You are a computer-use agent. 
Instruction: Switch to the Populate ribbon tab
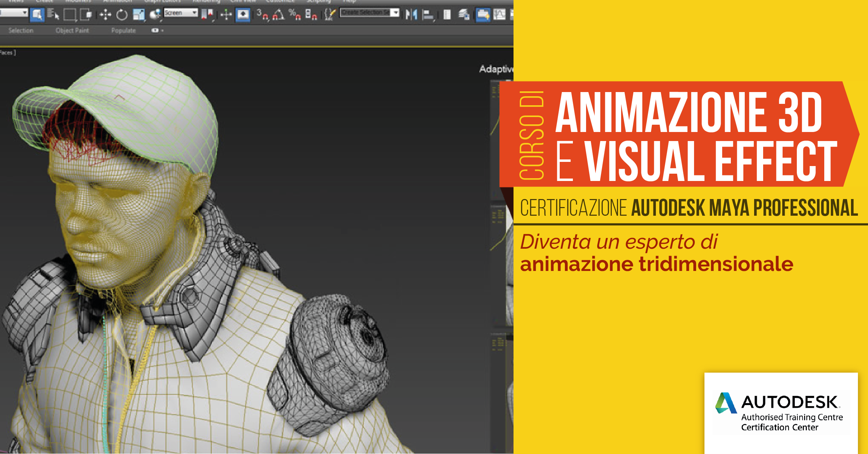(x=123, y=31)
